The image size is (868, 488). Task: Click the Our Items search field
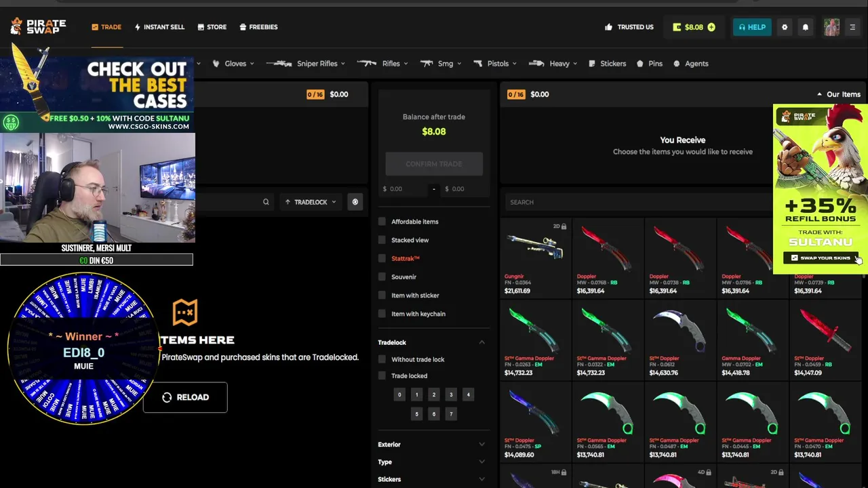(x=637, y=202)
